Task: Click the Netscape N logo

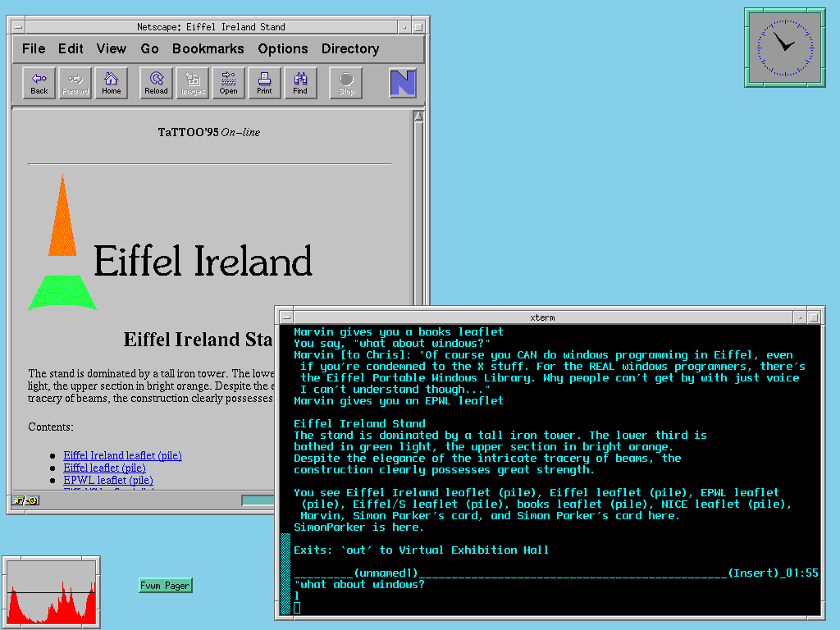Action: tap(403, 83)
